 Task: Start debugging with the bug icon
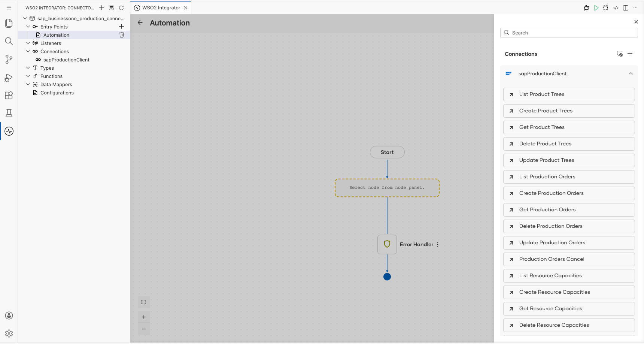pos(606,7)
